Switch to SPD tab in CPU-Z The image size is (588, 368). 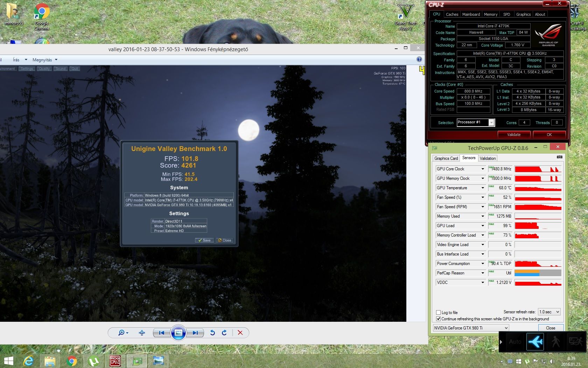point(506,14)
